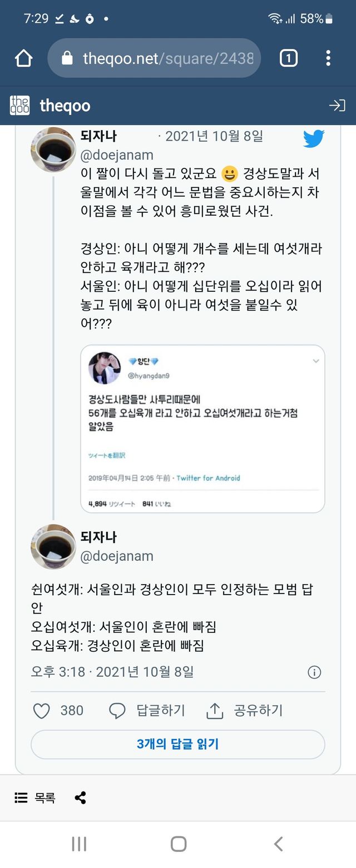Viewport: 356px width, 868px height.
Task: Open 3개의 답글 읽기 replies
Action: click(177, 744)
